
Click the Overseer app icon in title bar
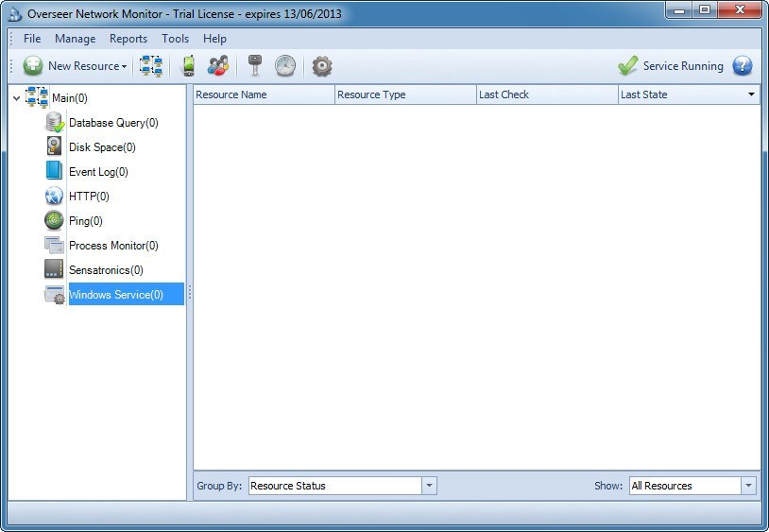15,14
